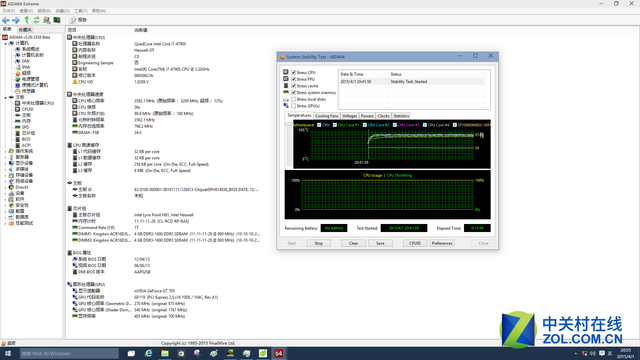Refresh the page with green circular arrows
640x360 pixels.
coord(37,20)
